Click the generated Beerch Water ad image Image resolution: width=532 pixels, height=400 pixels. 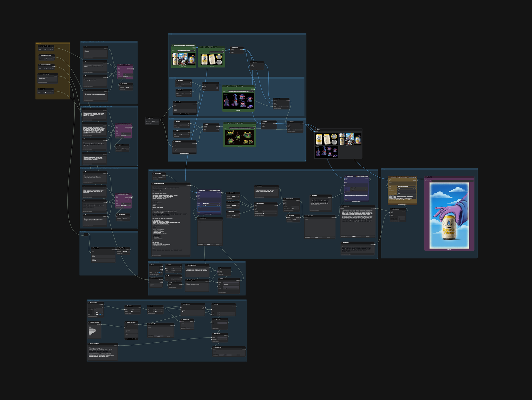449,215
